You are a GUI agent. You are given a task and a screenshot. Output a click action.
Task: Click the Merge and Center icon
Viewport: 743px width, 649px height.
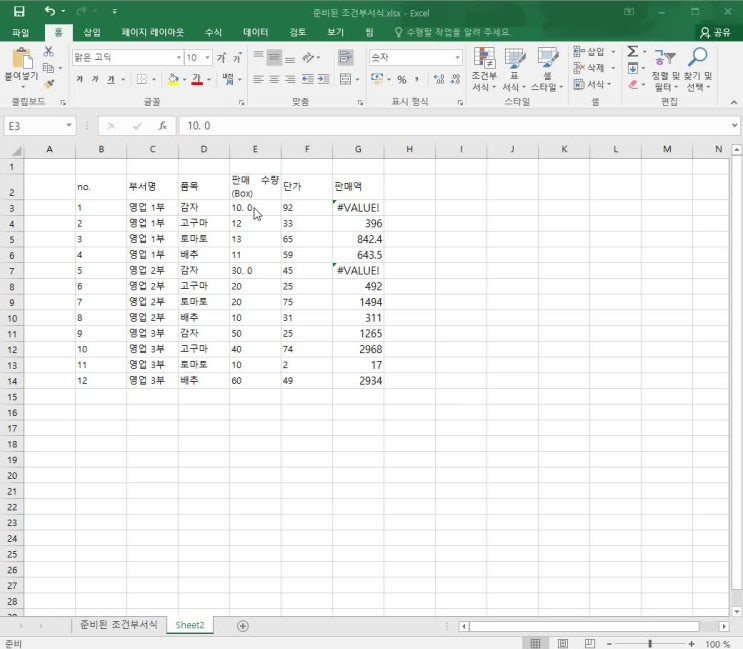click(x=345, y=79)
